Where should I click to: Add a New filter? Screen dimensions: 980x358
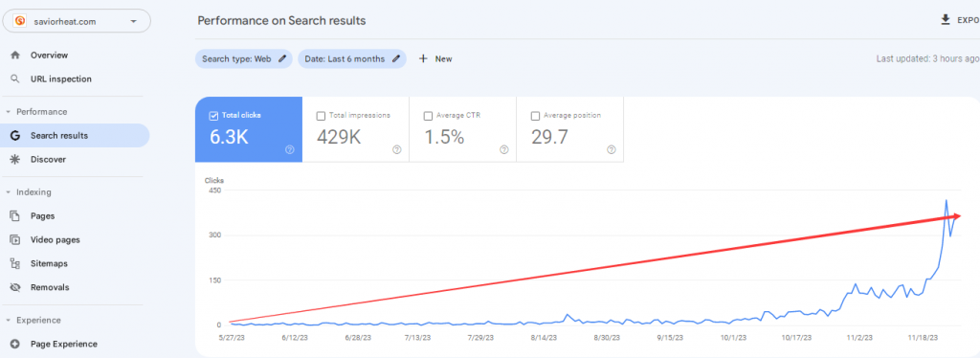click(435, 58)
